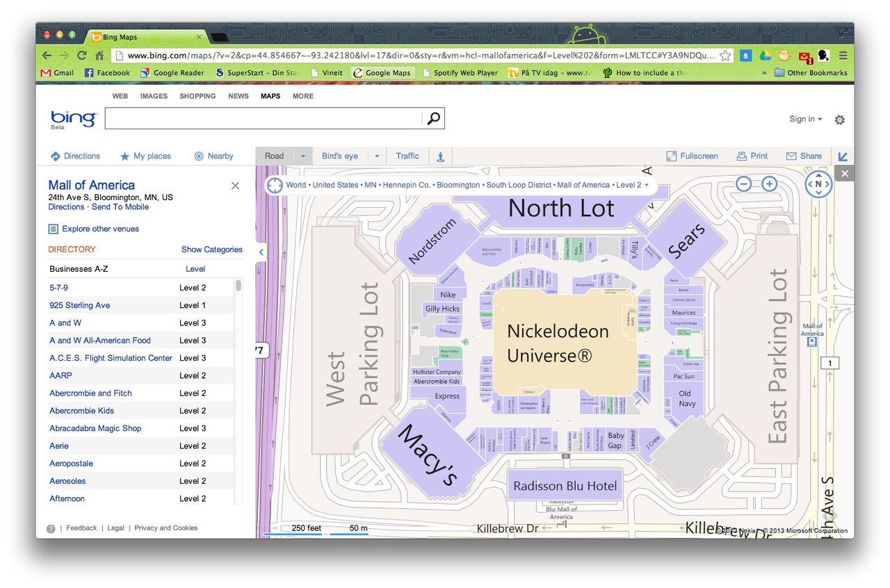This screenshot has width=890, height=588.
Task: Click the streetside person icon
Action: click(x=440, y=156)
